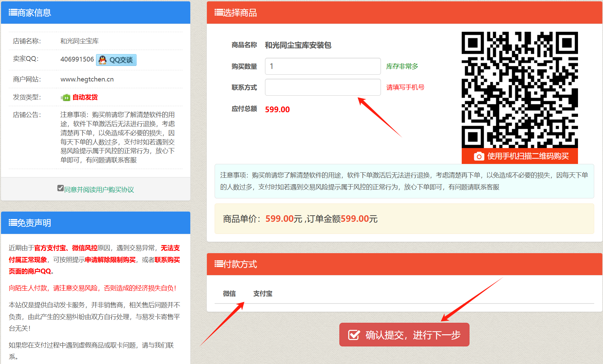Click the 库存非常多 stock status label
This screenshot has height=364, width=603.
pyautogui.click(x=402, y=66)
